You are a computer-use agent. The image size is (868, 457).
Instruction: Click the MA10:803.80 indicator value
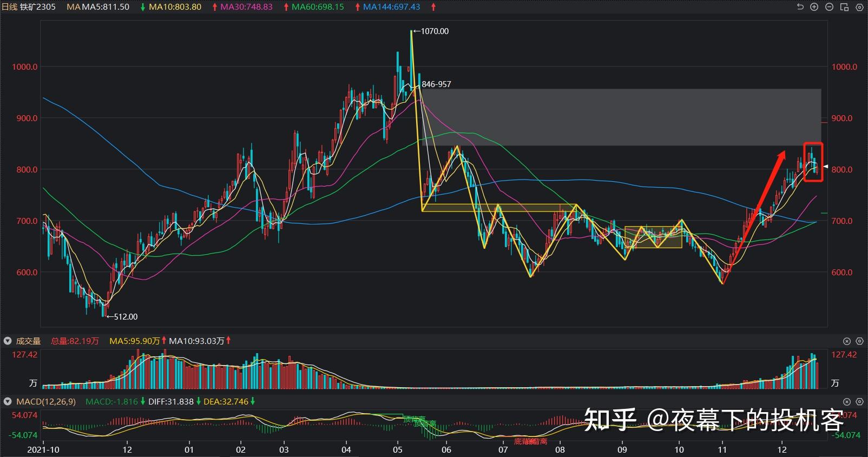pyautogui.click(x=175, y=7)
